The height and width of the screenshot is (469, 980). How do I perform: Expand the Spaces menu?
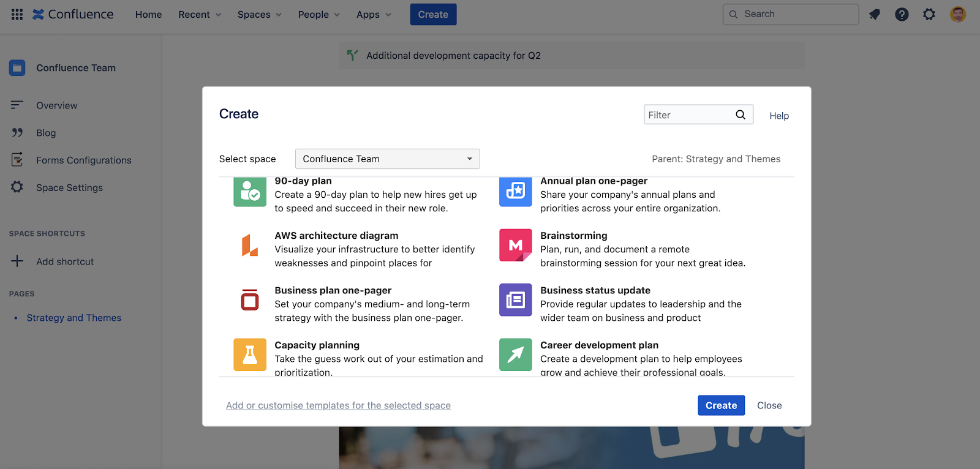tap(260, 15)
